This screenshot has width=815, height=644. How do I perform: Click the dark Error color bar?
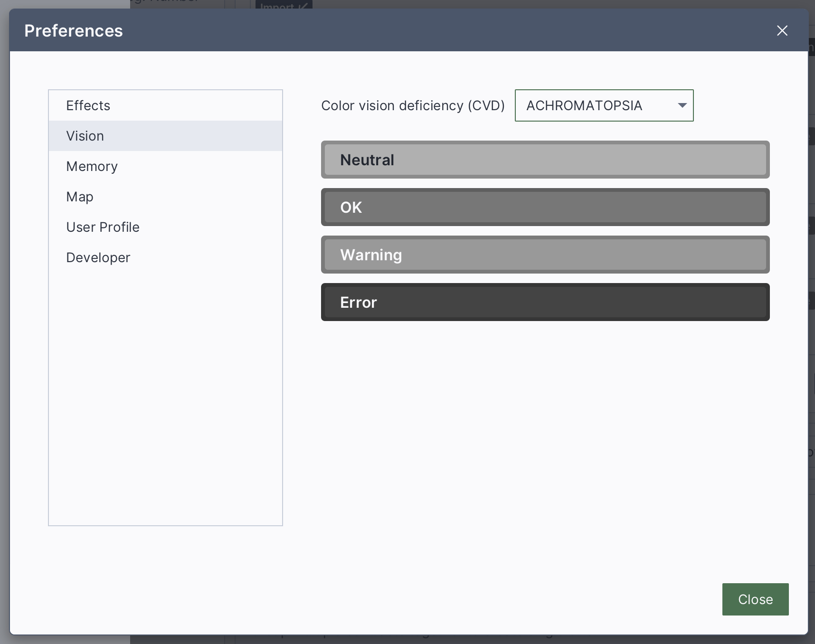[x=545, y=303]
